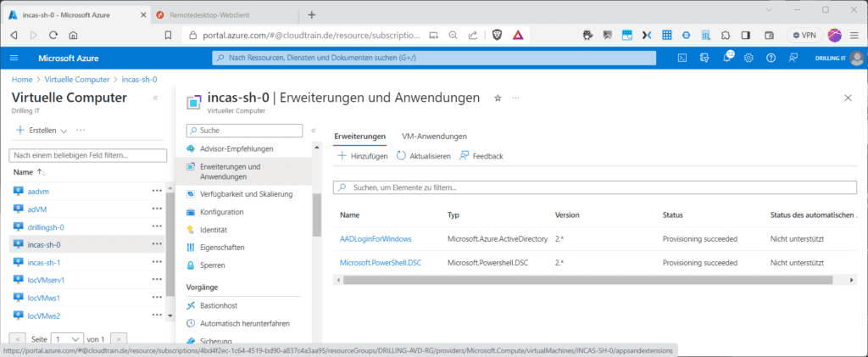868x357 pixels.
Task: Click the VM list filter field
Action: (x=89, y=155)
